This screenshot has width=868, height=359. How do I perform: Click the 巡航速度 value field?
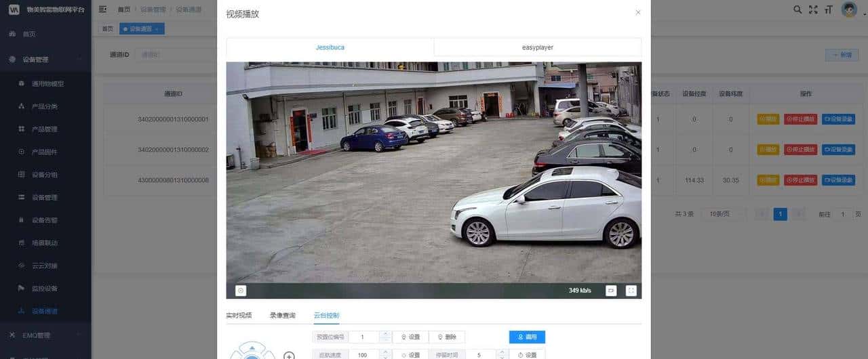(364, 354)
